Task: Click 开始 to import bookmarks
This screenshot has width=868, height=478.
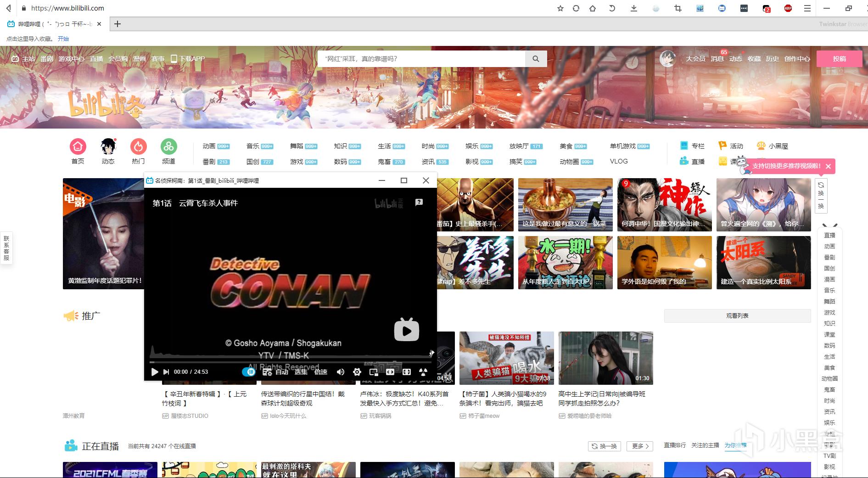Action: click(63, 39)
